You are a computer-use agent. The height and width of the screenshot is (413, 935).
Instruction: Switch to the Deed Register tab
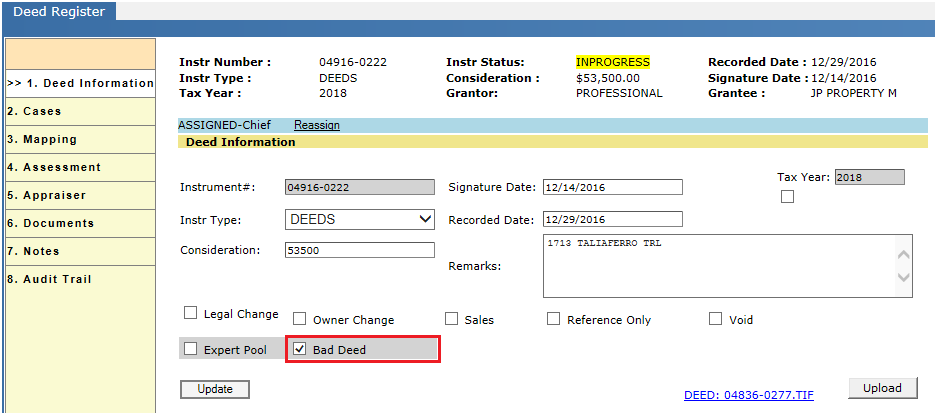point(58,11)
